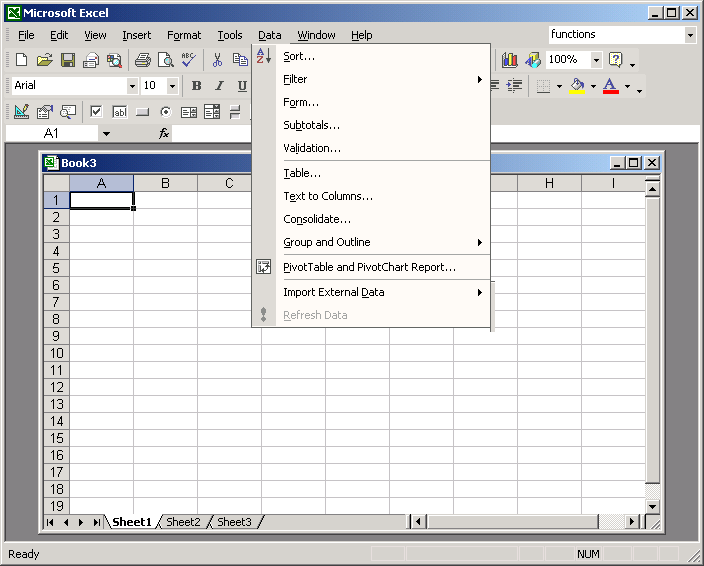Open the Name Box dropdown arrow
704x566 pixels.
tap(106, 133)
